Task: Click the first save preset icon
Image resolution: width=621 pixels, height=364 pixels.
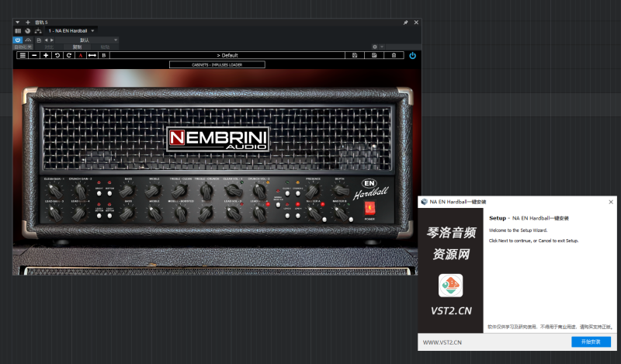Action: click(355, 55)
